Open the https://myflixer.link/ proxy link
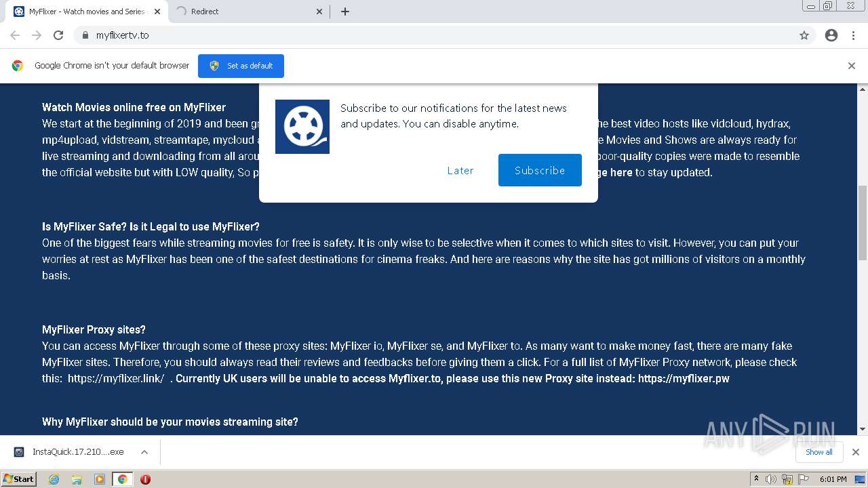 tap(116, 378)
